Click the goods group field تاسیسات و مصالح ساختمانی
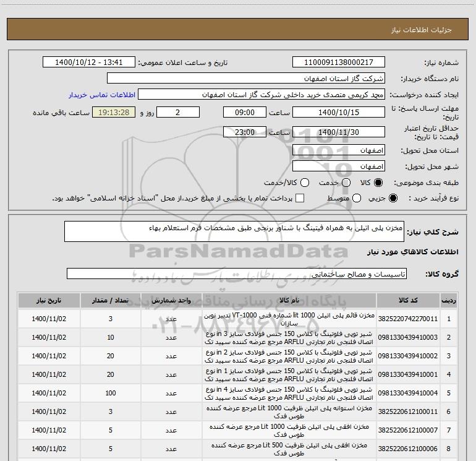 [x=237, y=274]
